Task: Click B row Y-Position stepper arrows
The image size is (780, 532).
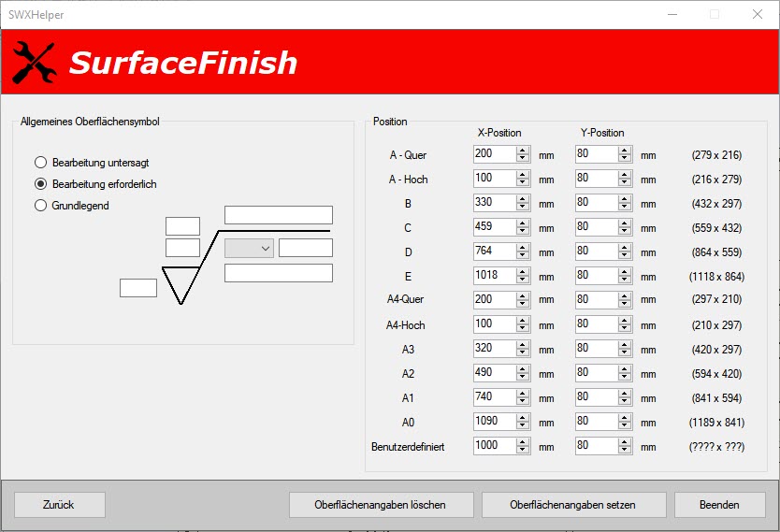Action: click(x=625, y=203)
